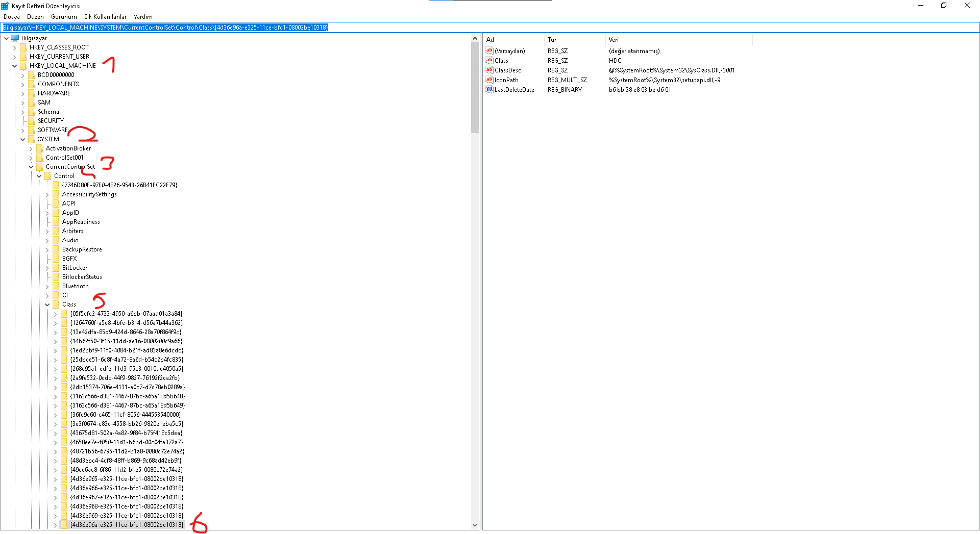Click the HDC data value
Viewport: 980px width, 534px height.
pos(615,60)
